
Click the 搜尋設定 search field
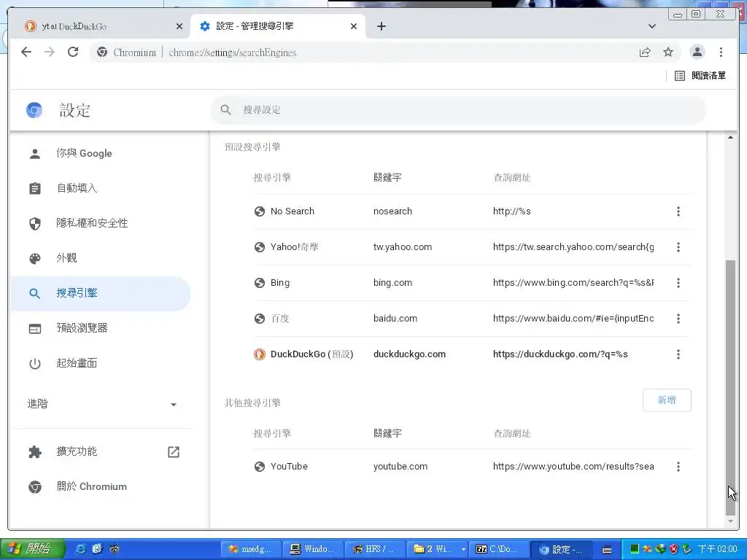coord(457,110)
